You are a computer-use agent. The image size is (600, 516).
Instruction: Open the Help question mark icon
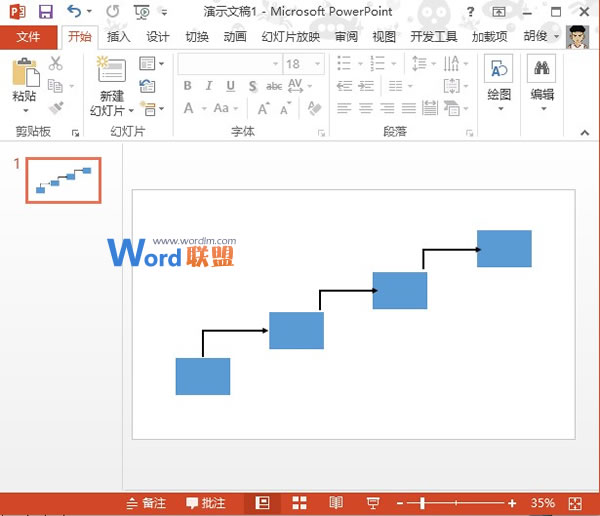click(470, 12)
